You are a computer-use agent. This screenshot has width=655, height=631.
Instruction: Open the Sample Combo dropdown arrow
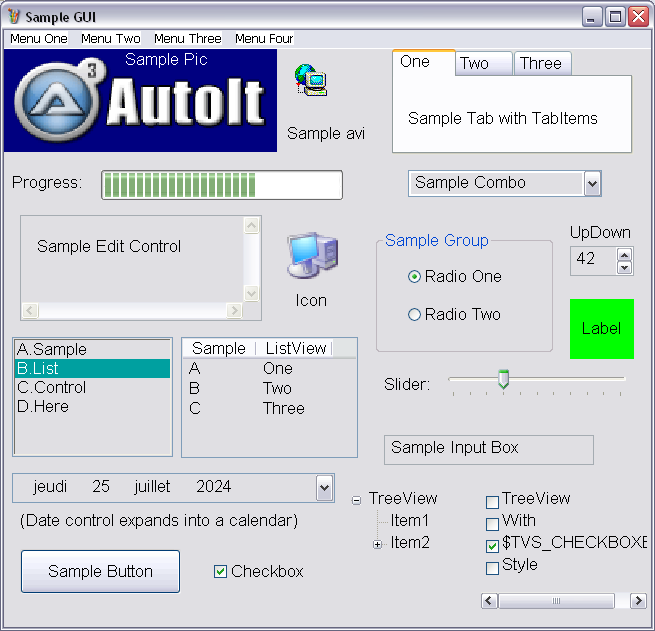(592, 183)
